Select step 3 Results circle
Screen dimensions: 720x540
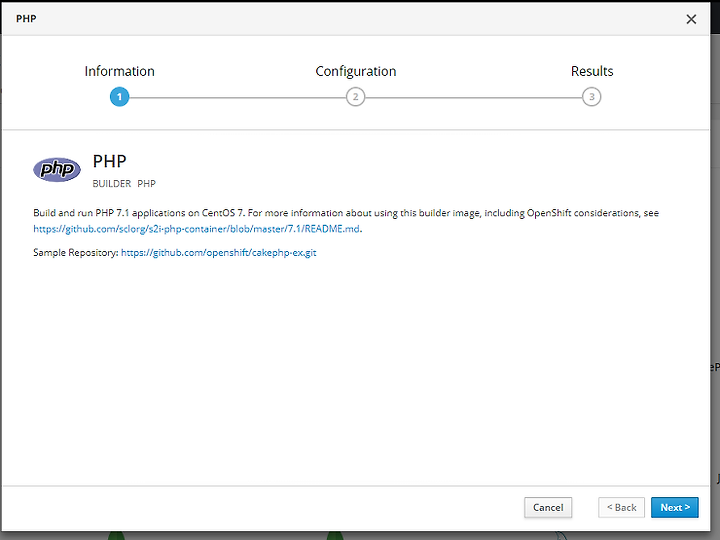tap(591, 97)
